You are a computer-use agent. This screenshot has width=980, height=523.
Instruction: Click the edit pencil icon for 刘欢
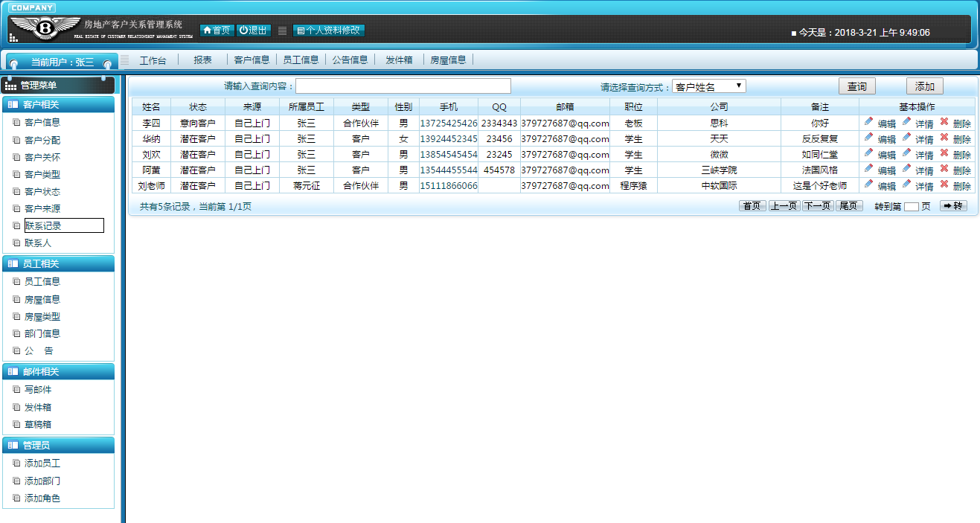coord(868,153)
